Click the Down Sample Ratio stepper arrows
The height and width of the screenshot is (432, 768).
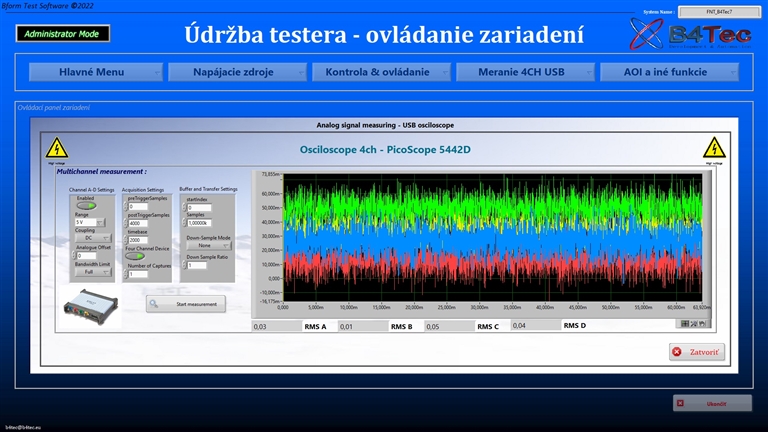(184, 265)
